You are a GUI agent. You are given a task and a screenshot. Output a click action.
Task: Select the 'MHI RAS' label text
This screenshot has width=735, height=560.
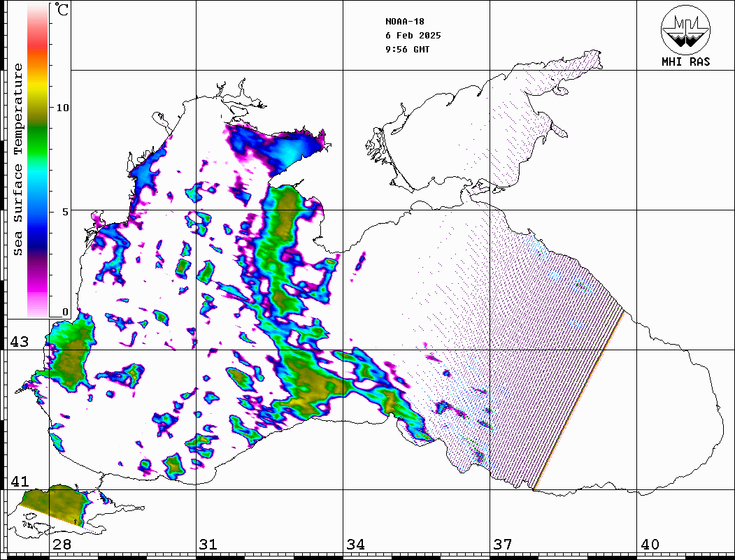point(686,62)
